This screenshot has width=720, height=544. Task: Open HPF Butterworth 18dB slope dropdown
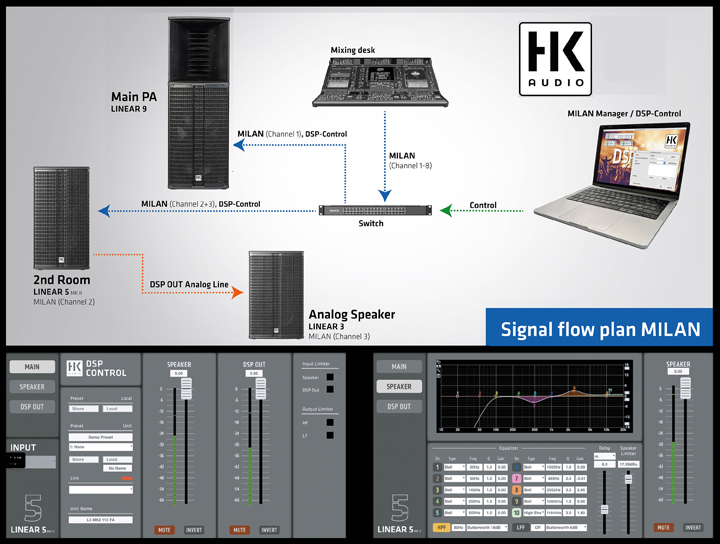click(487, 527)
